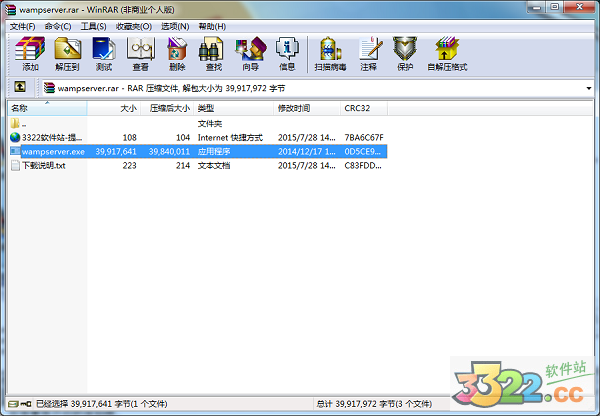The height and width of the screenshot is (416, 600).
Task: Open the 帮助(H) menu
Action: [212, 26]
